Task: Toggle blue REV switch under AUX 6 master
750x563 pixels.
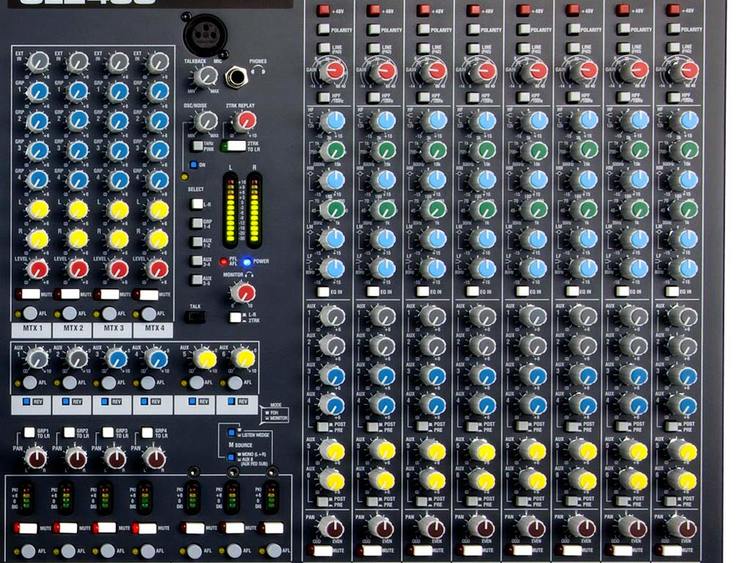Action: 232,401
